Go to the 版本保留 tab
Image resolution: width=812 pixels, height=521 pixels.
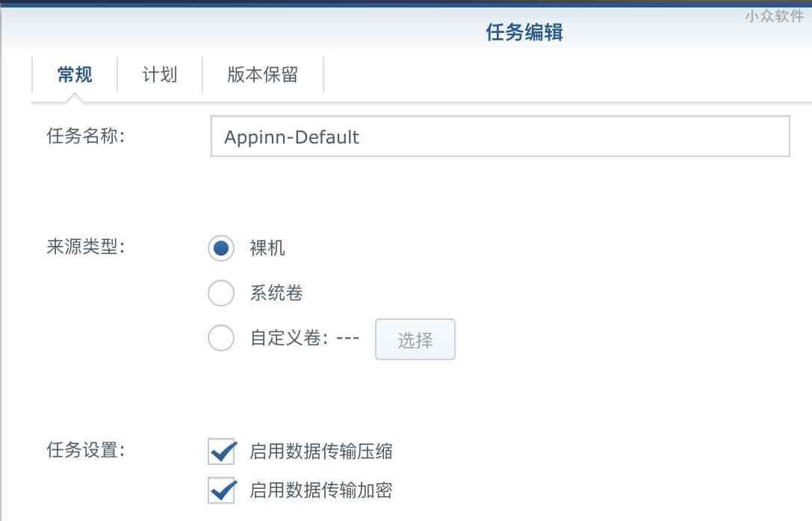coord(262,75)
